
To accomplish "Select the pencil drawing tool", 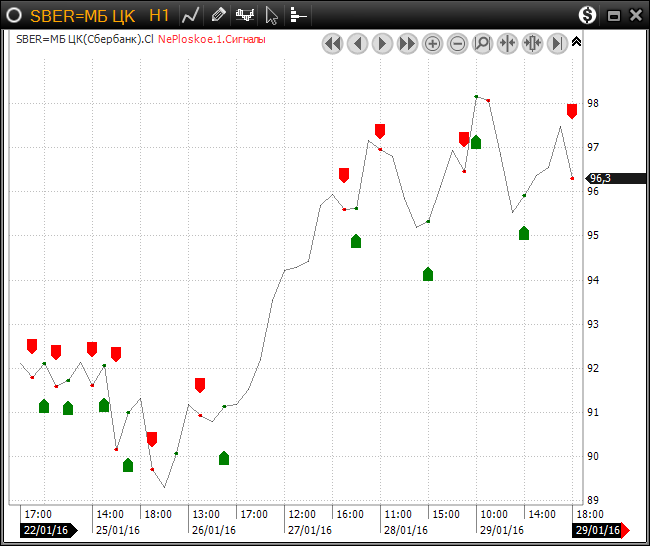I will tap(218, 15).
